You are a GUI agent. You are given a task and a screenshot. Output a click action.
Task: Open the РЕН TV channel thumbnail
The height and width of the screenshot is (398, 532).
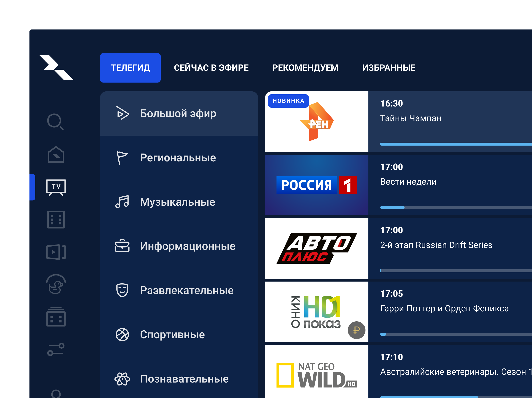[317, 121]
